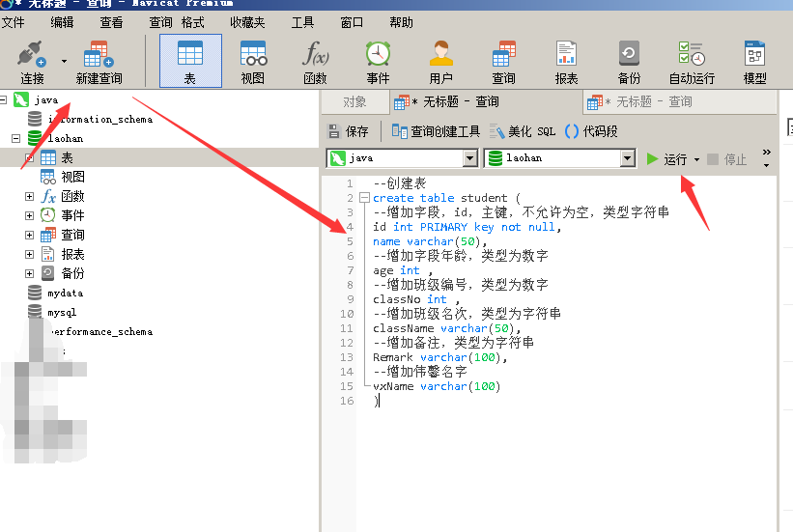793x532 pixels.
Task: Expand the 函数 tree node
Action: 29,196
